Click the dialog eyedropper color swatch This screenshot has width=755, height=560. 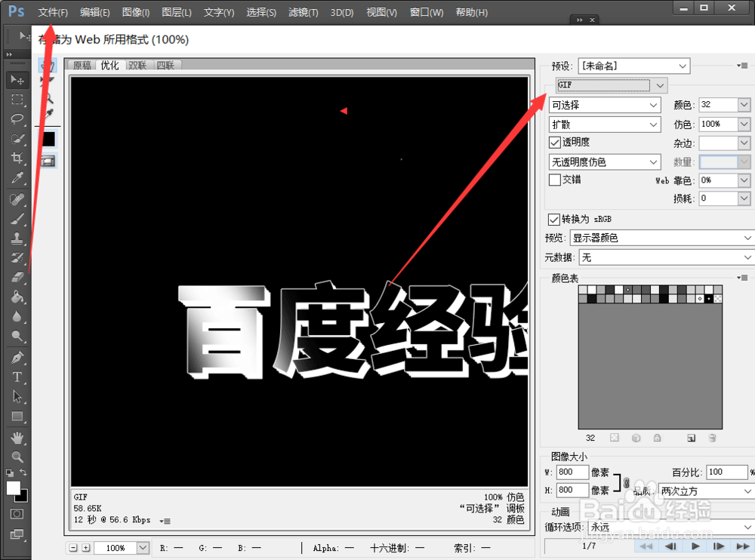(x=48, y=139)
